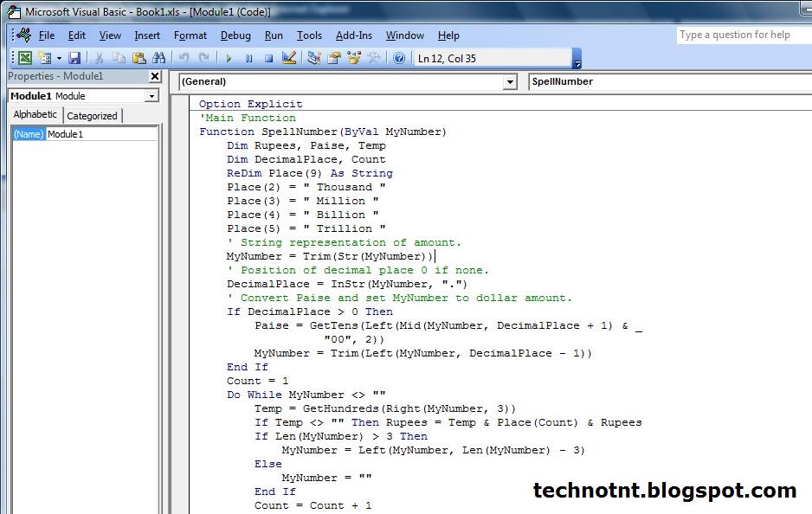The image size is (812, 514).
Task: Click the Module1 name value field
Action: click(101, 134)
